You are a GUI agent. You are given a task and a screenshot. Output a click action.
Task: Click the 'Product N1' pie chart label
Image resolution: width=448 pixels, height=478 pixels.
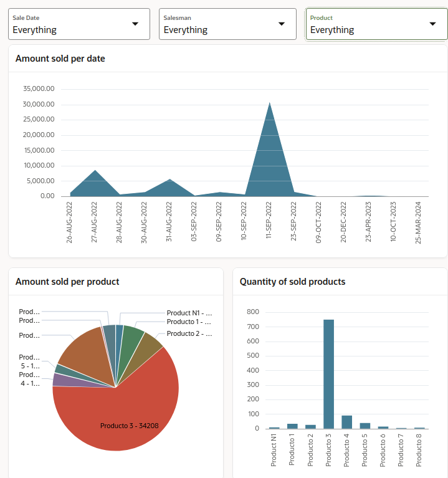189,313
